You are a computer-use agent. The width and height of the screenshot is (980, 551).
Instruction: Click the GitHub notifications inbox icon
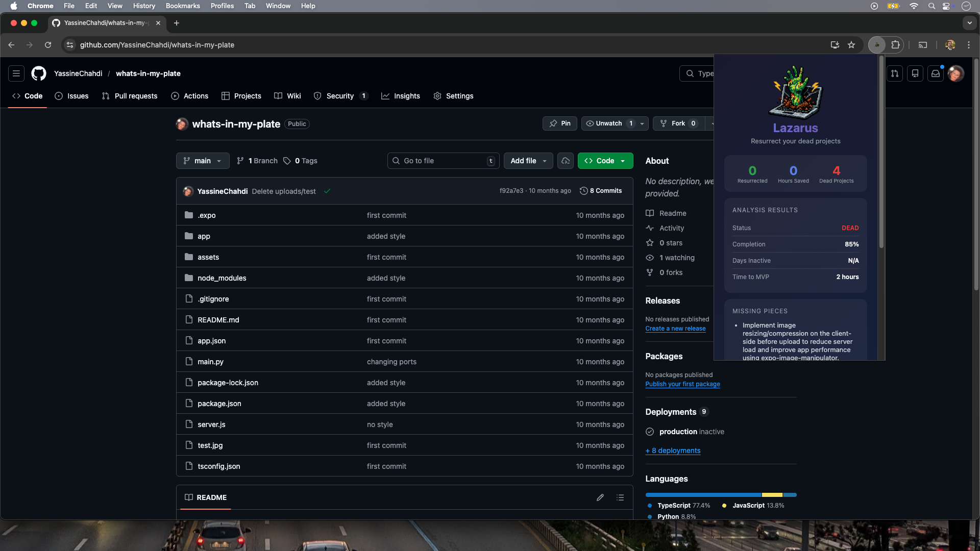(x=935, y=73)
